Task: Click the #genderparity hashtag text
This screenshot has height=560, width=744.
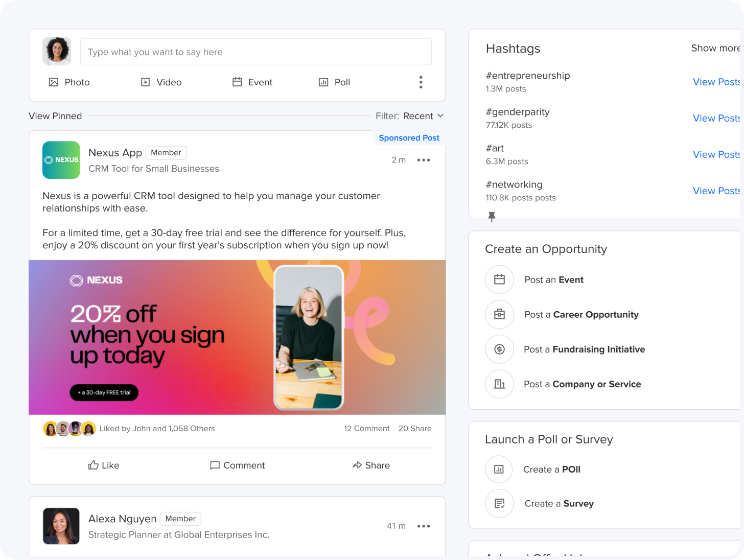Action: pyautogui.click(x=518, y=112)
